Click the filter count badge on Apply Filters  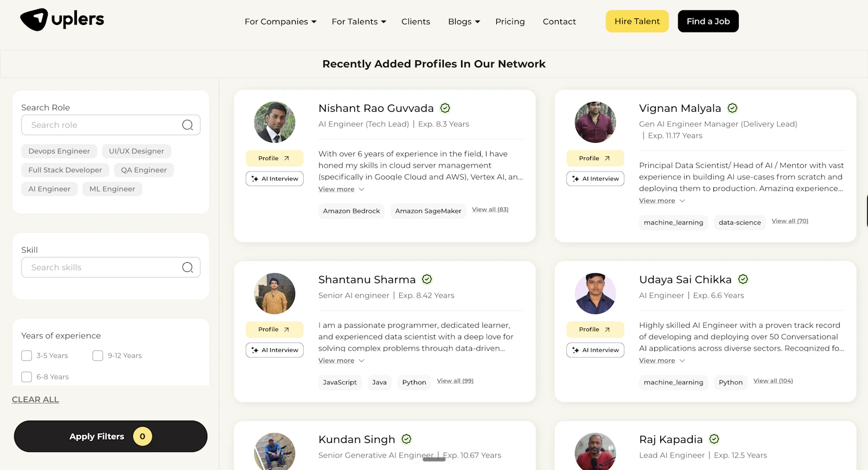[143, 436]
